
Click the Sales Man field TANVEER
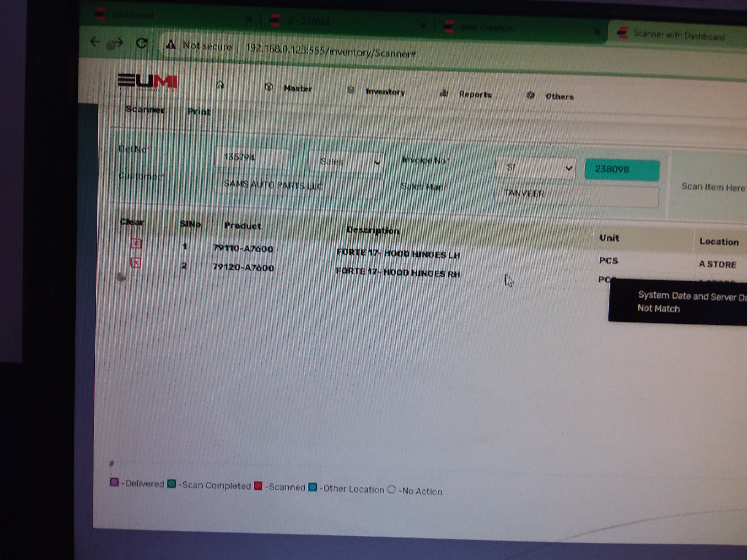[576, 195]
